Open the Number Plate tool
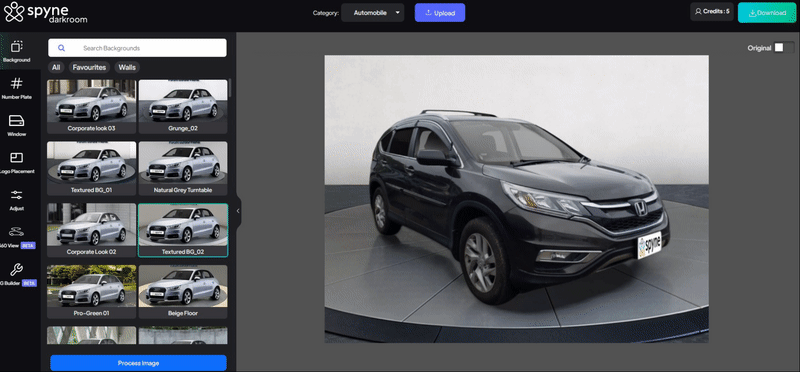Viewport: 800px width, 372px height. tap(16, 88)
